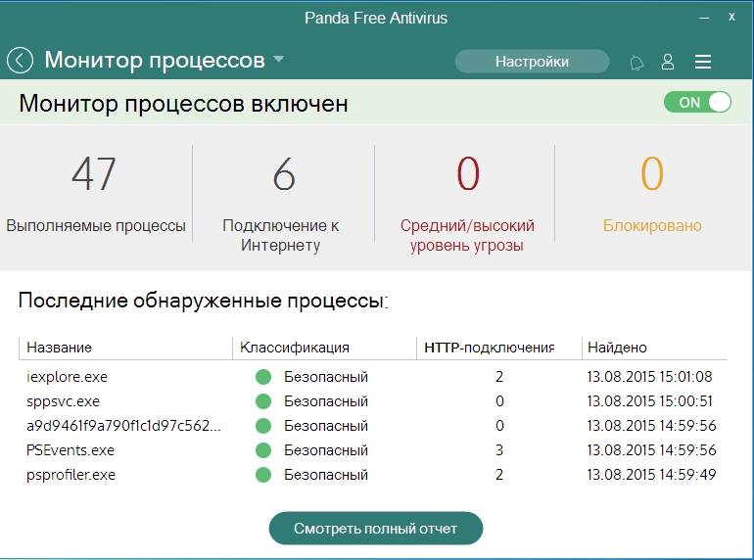
Task: Click green status dot for sppsvc.exe
Action: 263,401
